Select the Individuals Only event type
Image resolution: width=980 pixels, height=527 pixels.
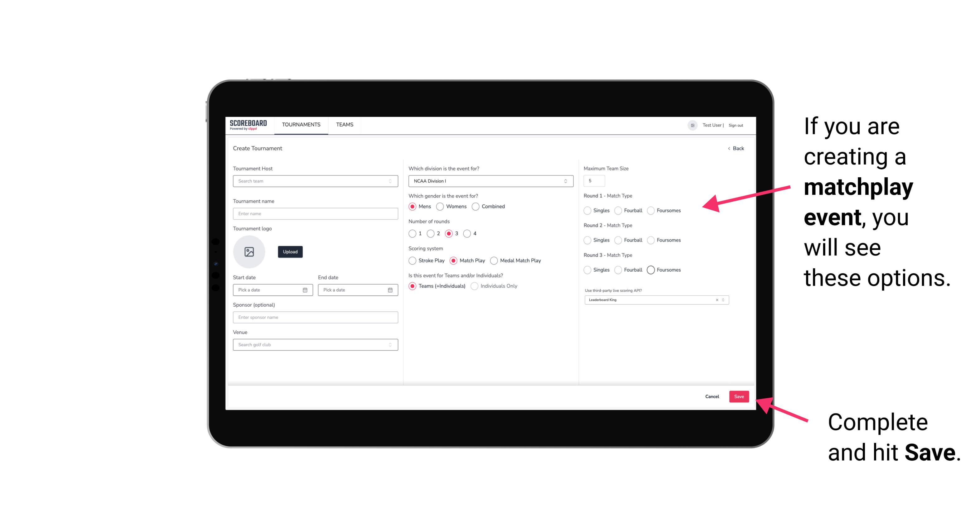tap(476, 286)
